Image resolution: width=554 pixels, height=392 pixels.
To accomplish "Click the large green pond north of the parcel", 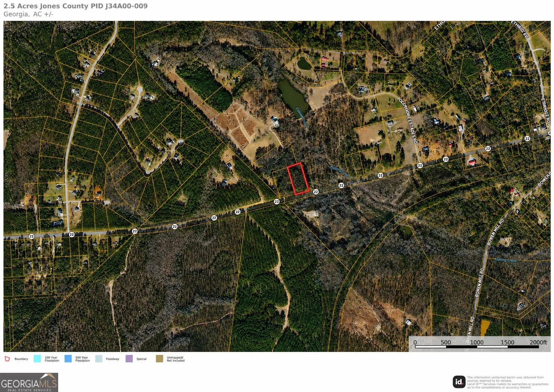I will pos(294,96).
